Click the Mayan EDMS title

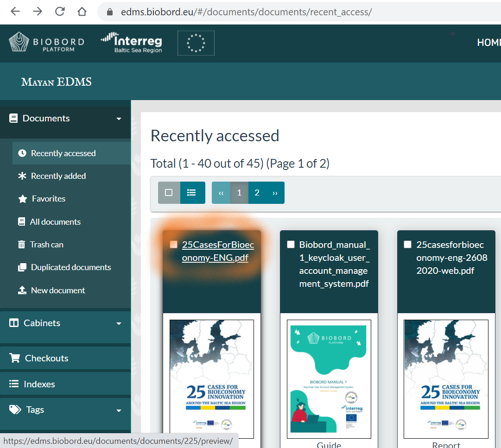(x=57, y=82)
